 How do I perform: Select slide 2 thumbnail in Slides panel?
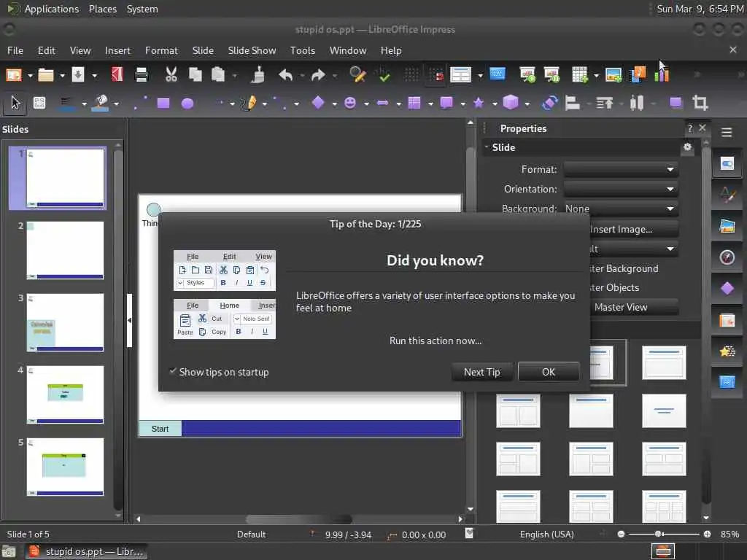pos(65,250)
